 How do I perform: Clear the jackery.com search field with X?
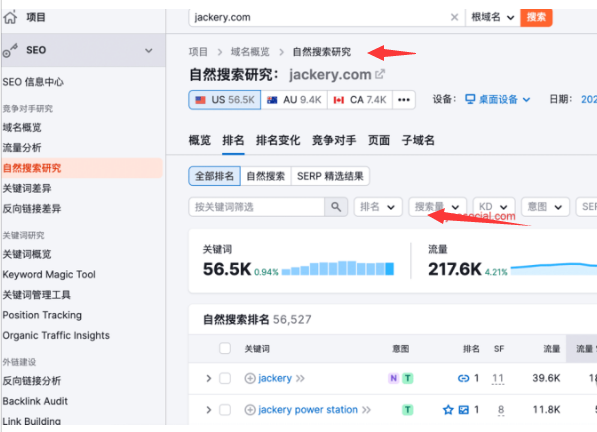(454, 17)
